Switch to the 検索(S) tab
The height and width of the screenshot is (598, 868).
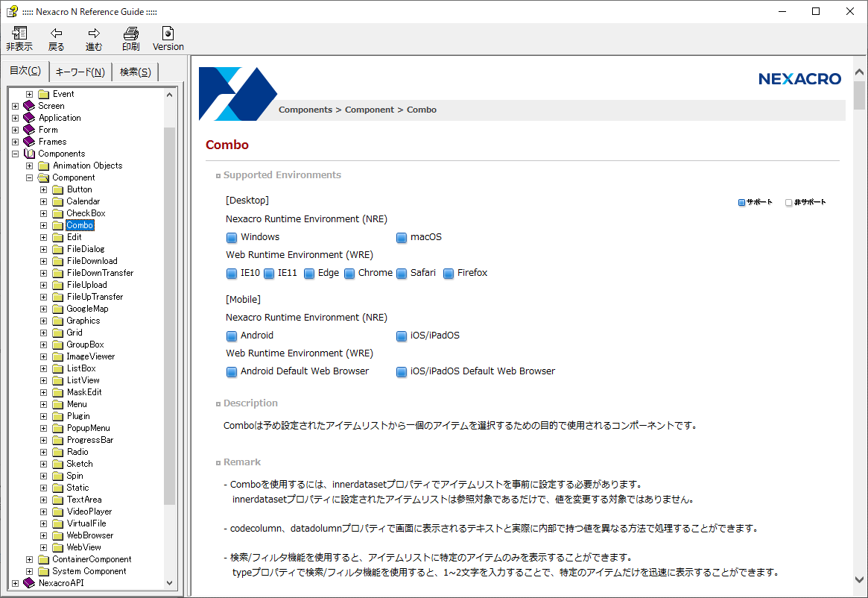[x=135, y=72]
